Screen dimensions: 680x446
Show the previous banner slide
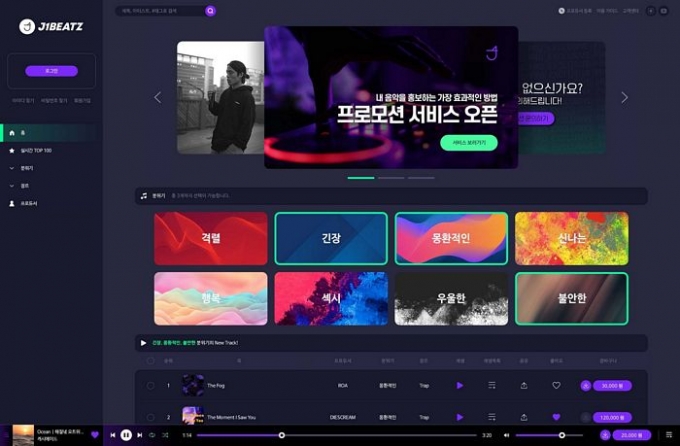click(x=157, y=97)
